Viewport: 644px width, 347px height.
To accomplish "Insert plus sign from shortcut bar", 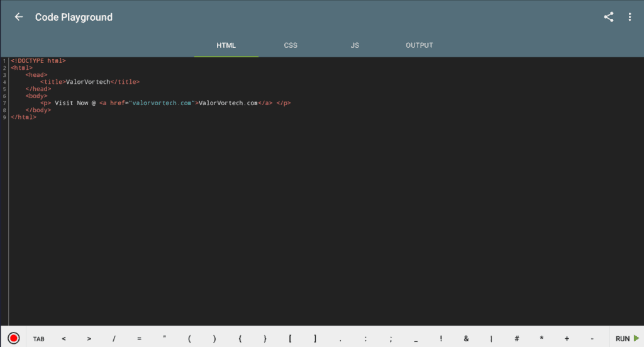I will [567, 338].
